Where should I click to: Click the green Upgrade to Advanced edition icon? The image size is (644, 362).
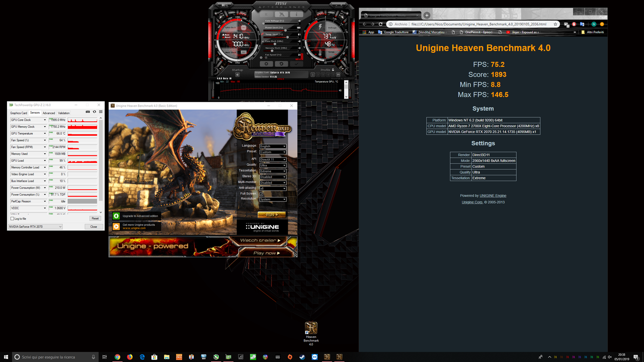coord(116,216)
